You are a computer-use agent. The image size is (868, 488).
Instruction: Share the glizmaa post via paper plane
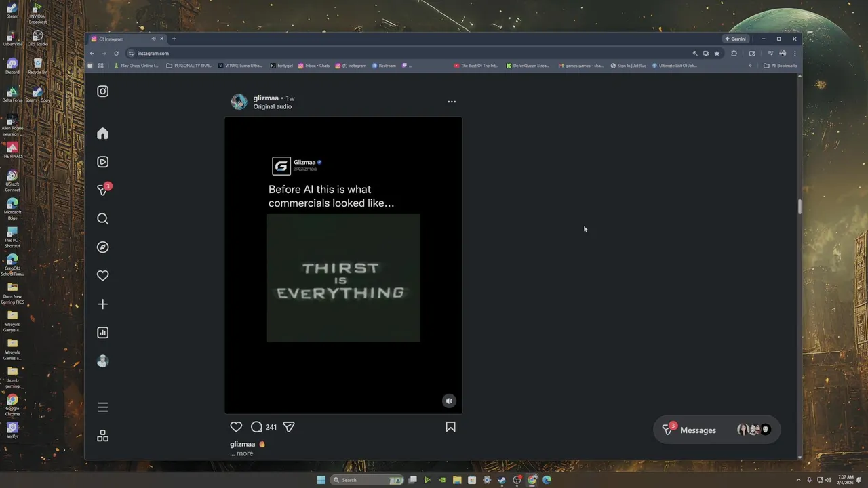[289, 427]
